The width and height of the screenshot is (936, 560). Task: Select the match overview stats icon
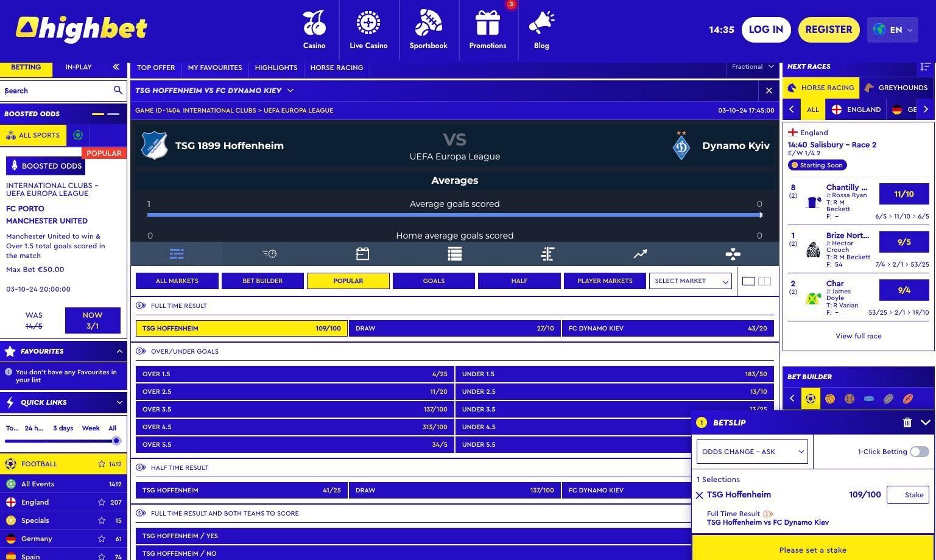point(177,254)
